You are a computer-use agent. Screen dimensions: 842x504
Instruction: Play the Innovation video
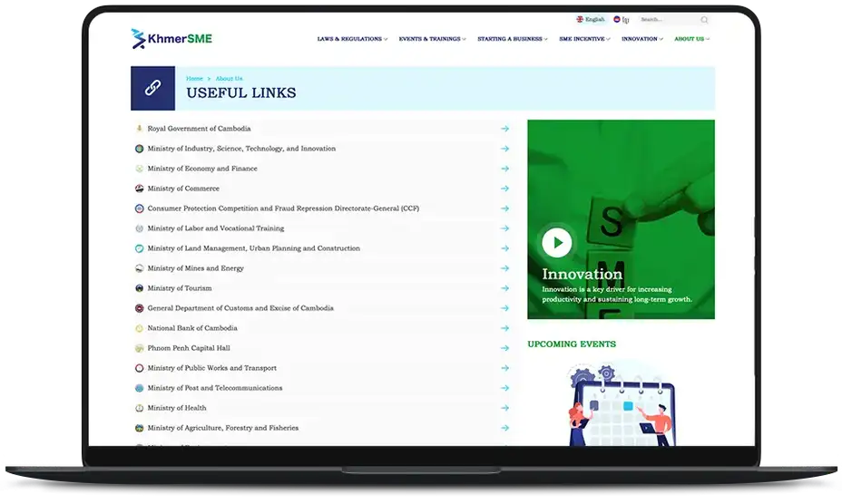pos(556,243)
